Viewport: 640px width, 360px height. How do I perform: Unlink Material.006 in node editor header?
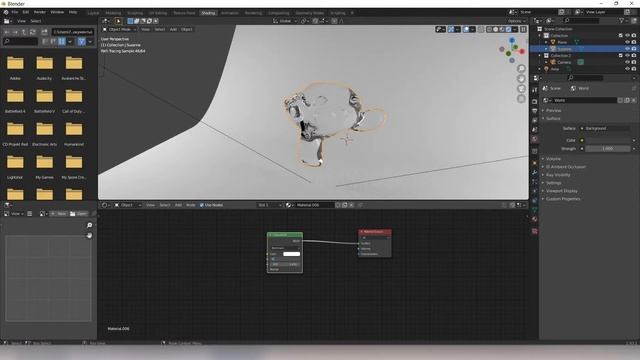[351, 205]
